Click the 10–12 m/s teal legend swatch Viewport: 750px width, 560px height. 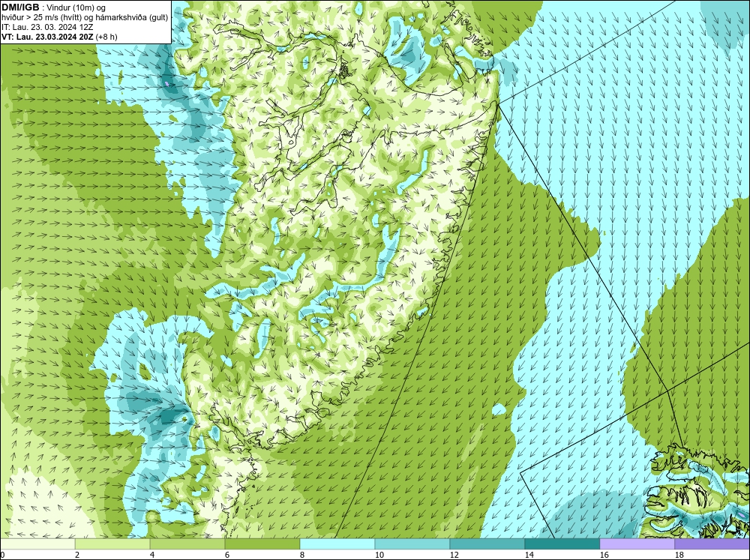[x=412, y=544]
